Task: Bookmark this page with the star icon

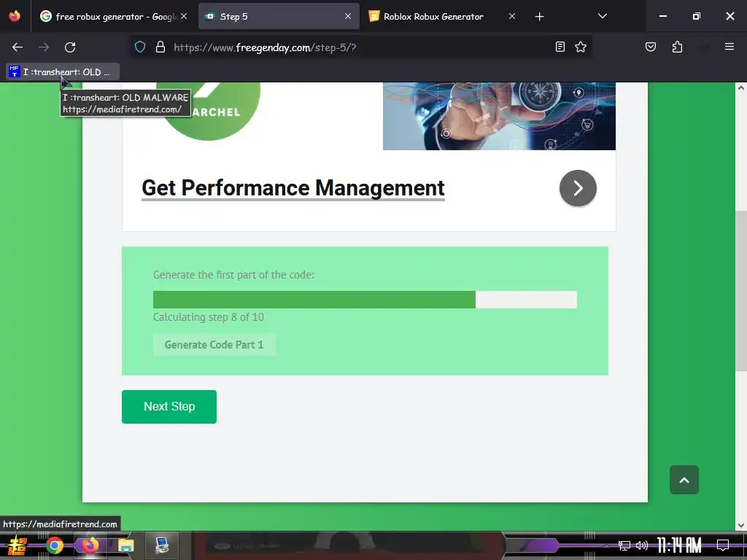Action: pyautogui.click(x=580, y=47)
